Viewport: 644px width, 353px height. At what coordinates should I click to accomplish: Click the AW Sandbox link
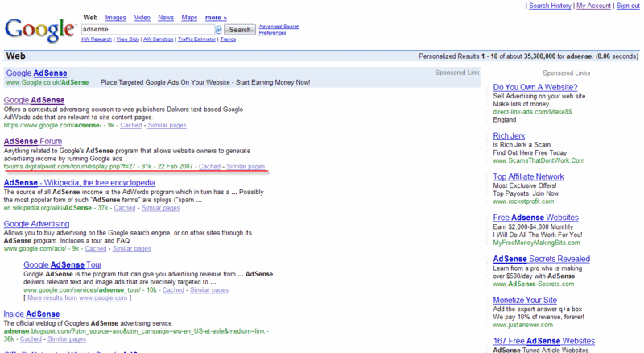[x=158, y=39]
